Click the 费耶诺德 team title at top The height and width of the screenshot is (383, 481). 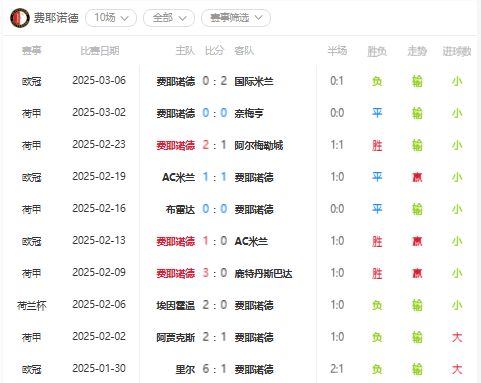[x=56, y=18]
